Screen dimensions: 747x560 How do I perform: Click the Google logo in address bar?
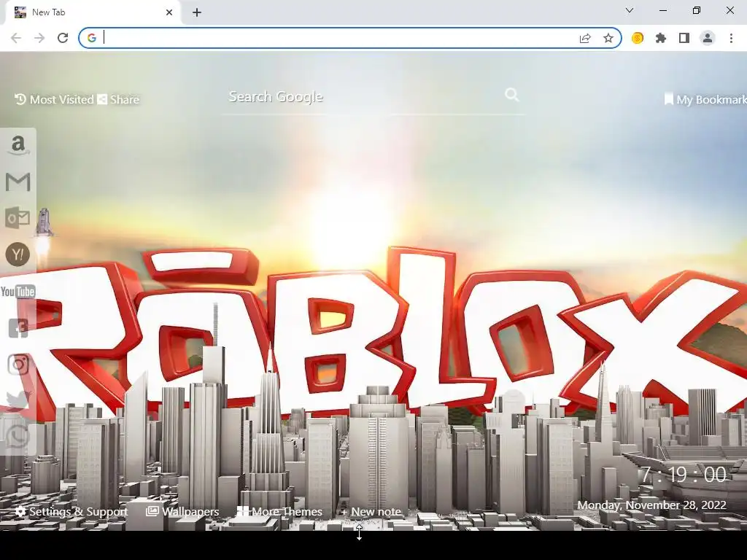[x=92, y=38]
